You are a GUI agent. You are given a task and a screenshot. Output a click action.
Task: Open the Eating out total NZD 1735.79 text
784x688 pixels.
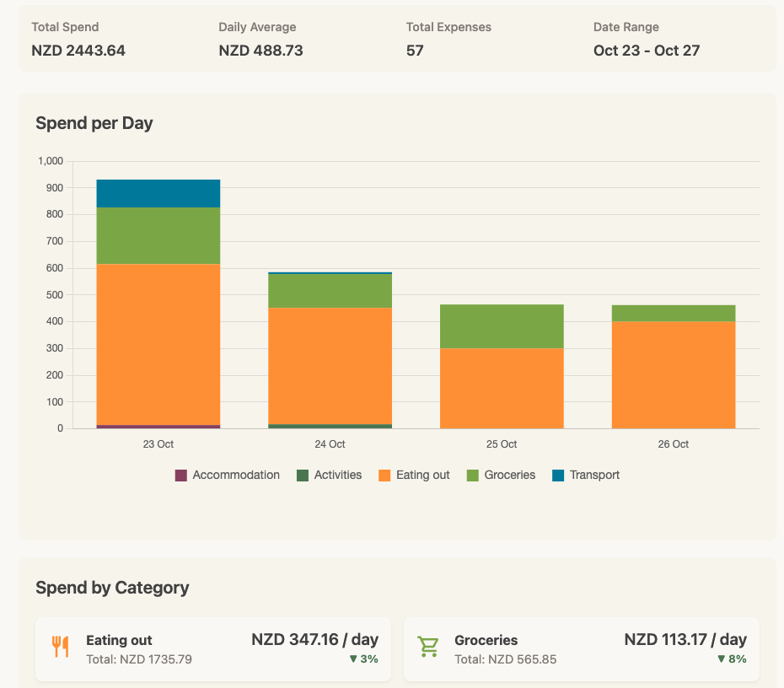pyautogui.click(x=139, y=659)
